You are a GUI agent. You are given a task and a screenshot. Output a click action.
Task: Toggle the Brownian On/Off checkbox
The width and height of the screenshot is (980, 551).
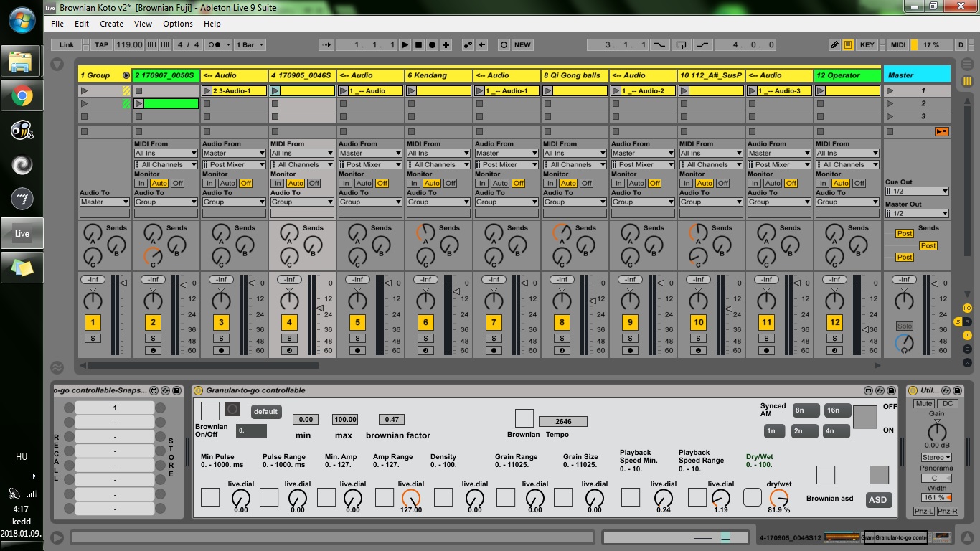tap(209, 411)
